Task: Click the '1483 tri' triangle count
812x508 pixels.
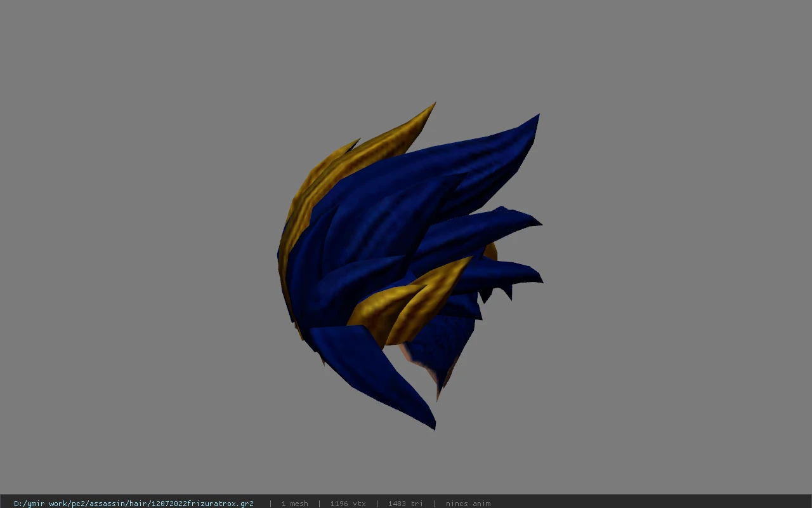Action: click(x=406, y=504)
